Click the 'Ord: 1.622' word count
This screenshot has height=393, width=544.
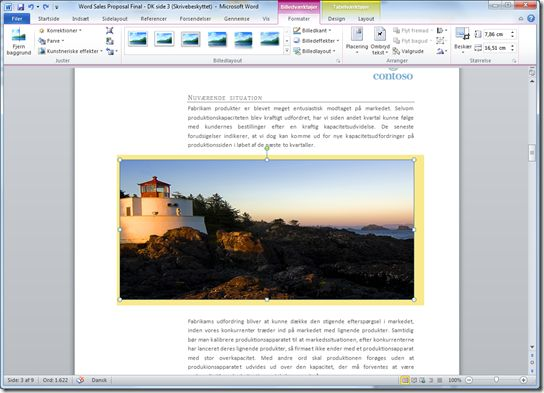(x=56, y=380)
